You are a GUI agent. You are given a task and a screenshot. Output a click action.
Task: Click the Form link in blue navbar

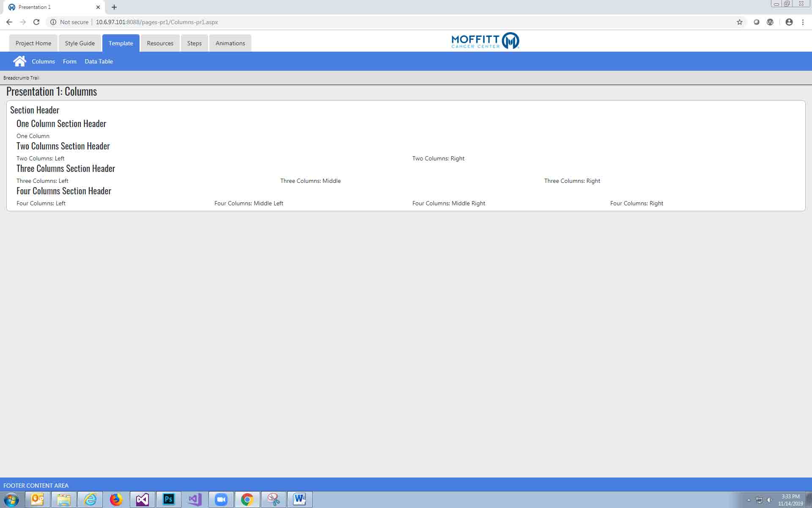tap(69, 61)
